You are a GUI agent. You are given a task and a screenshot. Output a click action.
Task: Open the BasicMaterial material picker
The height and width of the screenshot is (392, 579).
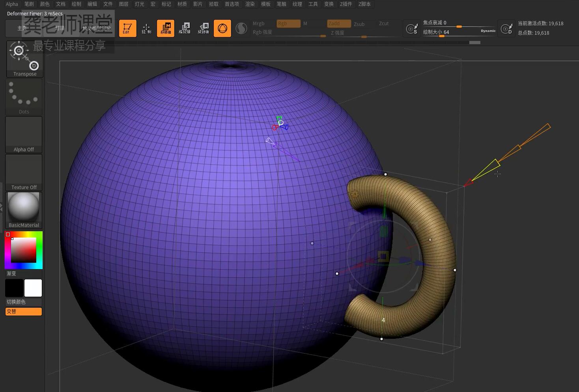click(24, 210)
